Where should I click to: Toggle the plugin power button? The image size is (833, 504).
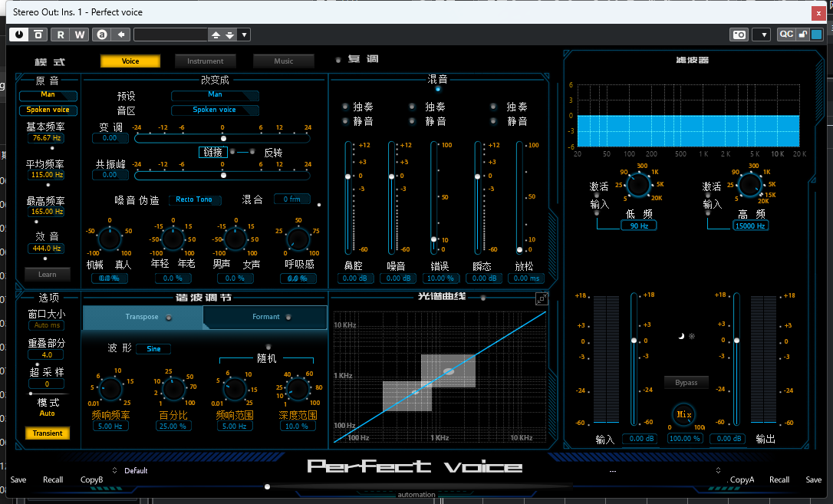point(19,35)
